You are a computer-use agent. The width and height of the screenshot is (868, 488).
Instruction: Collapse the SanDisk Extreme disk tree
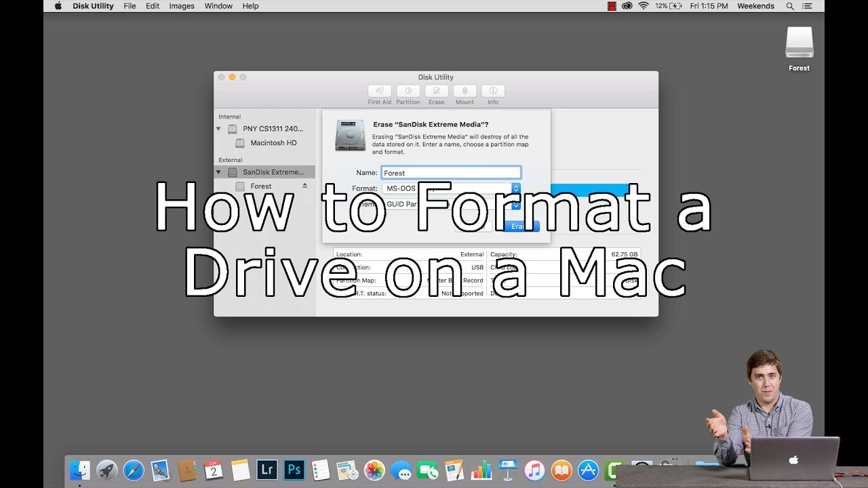pyautogui.click(x=218, y=172)
